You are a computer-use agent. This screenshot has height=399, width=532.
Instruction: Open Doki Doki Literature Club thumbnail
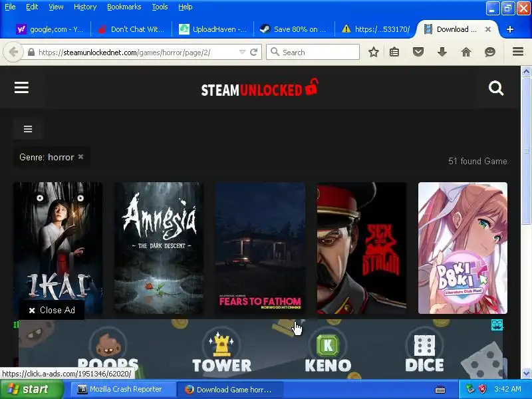[x=463, y=247]
